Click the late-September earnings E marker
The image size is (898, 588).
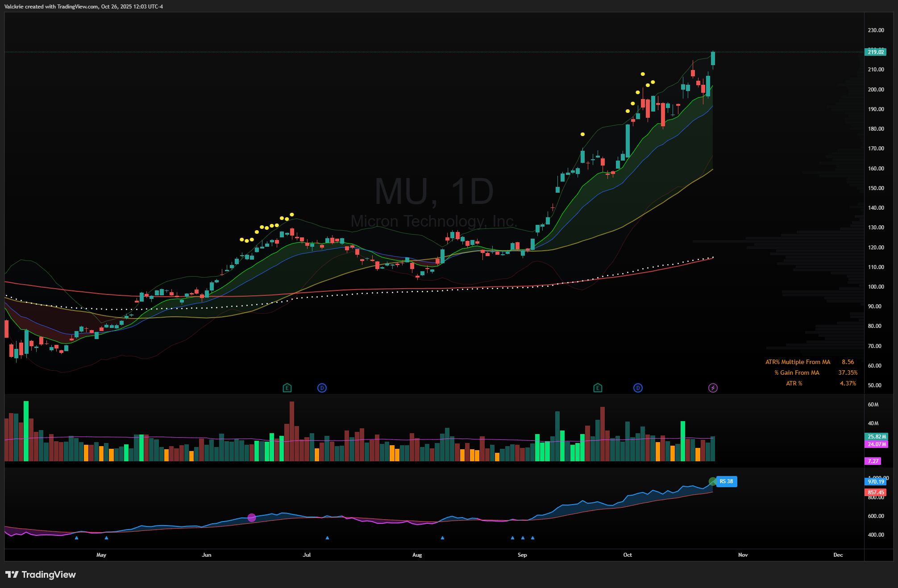(x=598, y=388)
